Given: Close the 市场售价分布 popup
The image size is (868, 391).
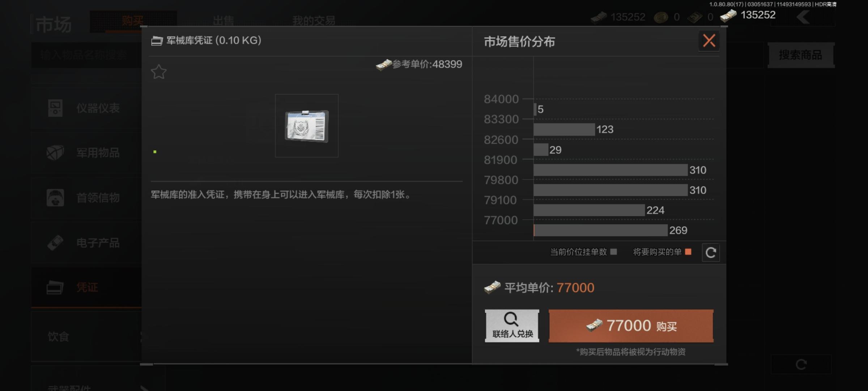Looking at the screenshot, I should tap(709, 41).
